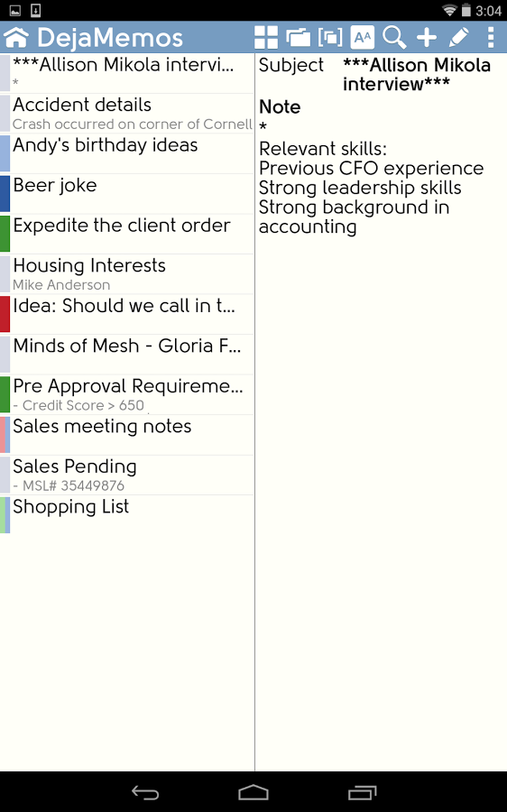Open the grid view icon
This screenshot has height=812, width=507.
266,37
